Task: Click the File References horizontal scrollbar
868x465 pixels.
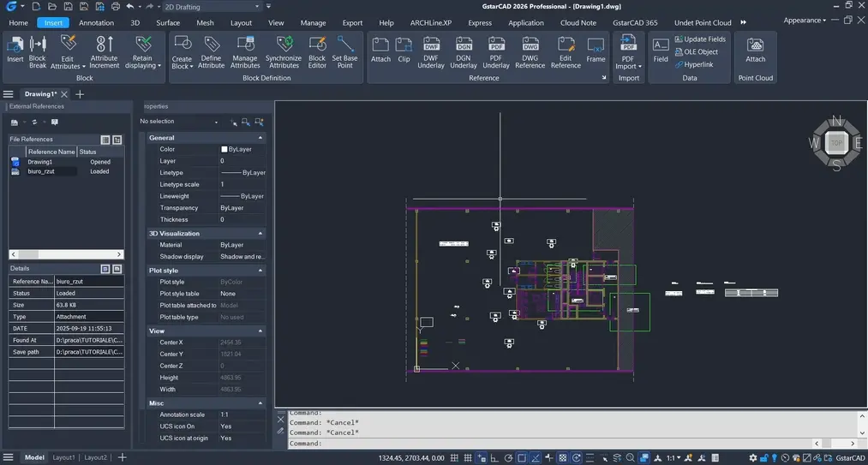Action: [66, 254]
